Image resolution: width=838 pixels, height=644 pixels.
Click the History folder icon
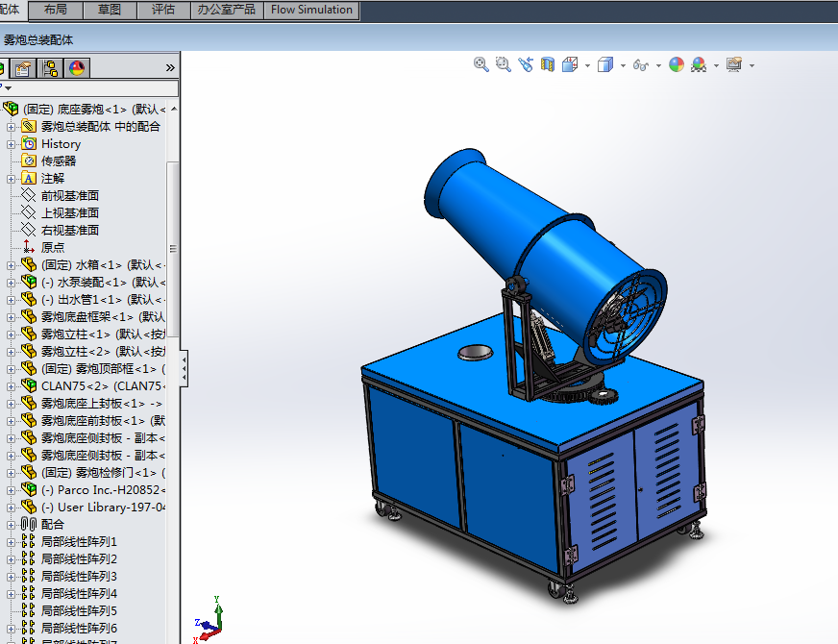point(29,143)
